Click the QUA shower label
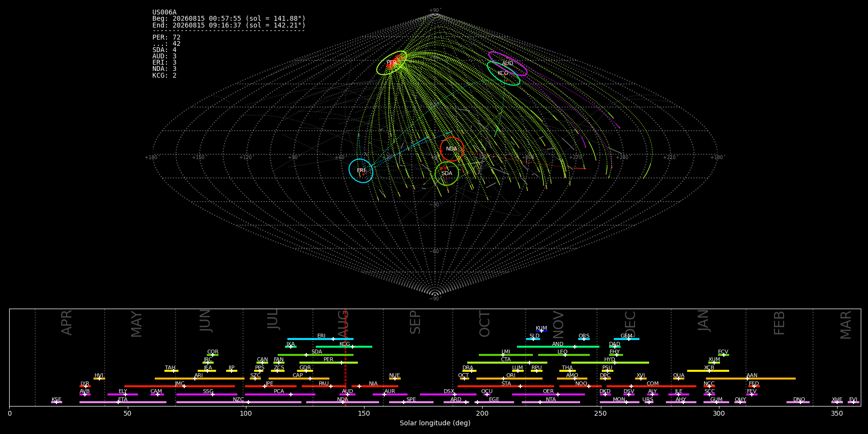This screenshot has height=434, width=868. [679, 376]
